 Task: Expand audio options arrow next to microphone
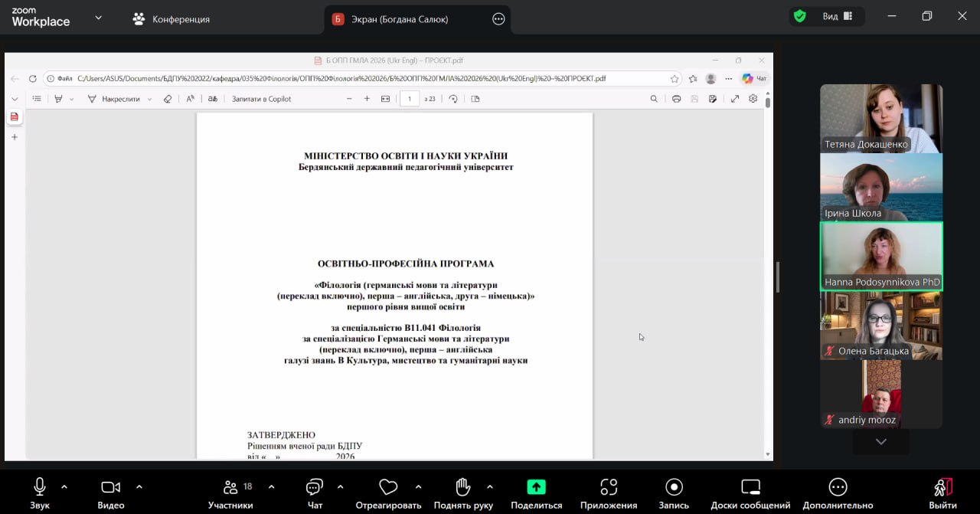64,486
